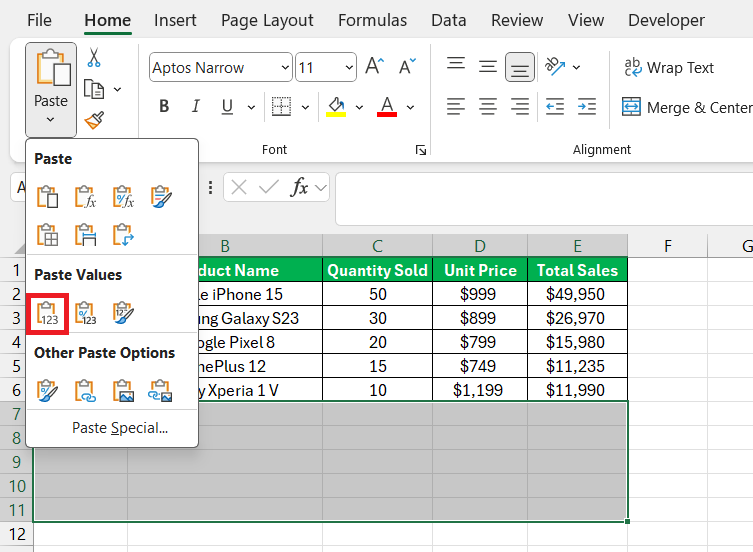Expand the Orientation dropdown arrow
This screenshot has height=552, width=753.
(x=576, y=67)
